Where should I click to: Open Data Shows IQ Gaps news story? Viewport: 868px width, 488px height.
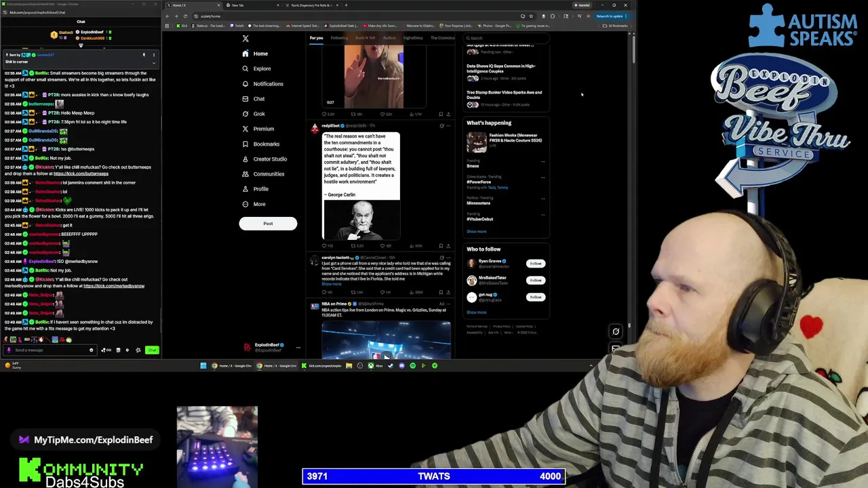502,68
